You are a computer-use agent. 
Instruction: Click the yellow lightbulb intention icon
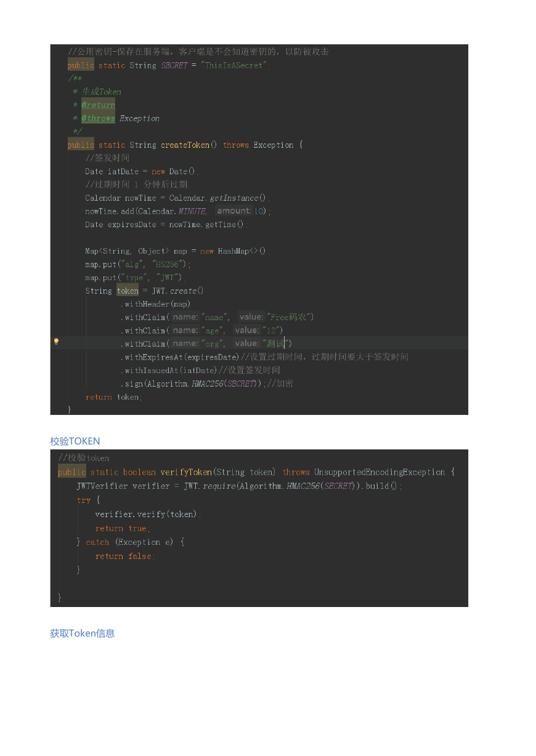[x=56, y=341]
